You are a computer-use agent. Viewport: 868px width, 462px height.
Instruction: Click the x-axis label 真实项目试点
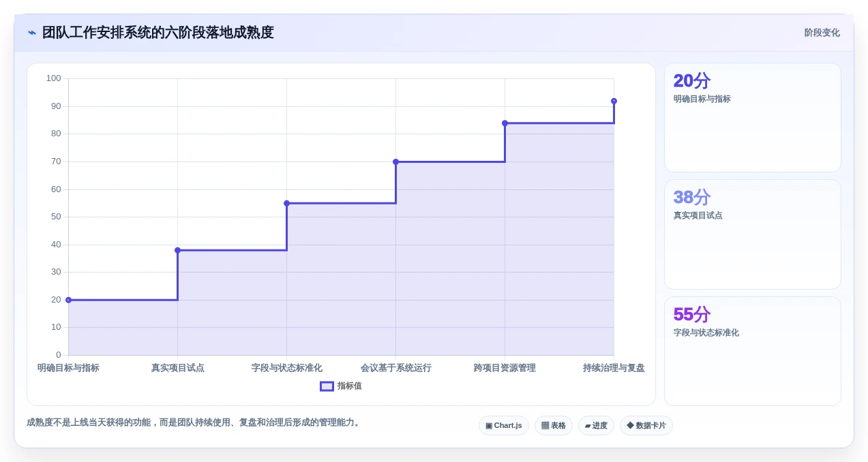tap(177, 368)
